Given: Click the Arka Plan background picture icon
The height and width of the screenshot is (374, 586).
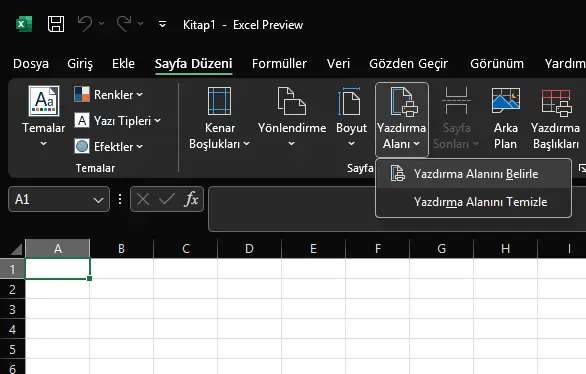Looking at the screenshot, I should click(x=506, y=101).
